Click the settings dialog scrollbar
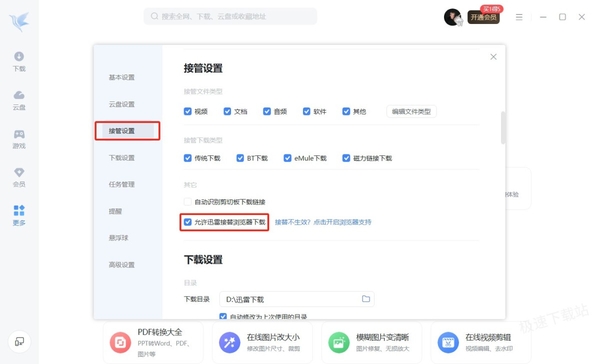The width and height of the screenshot is (600, 364). pyautogui.click(x=503, y=128)
